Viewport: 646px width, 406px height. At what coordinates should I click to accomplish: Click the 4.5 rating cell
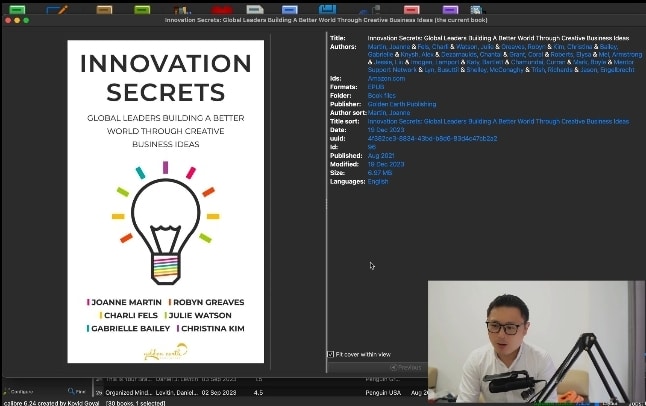click(258, 393)
